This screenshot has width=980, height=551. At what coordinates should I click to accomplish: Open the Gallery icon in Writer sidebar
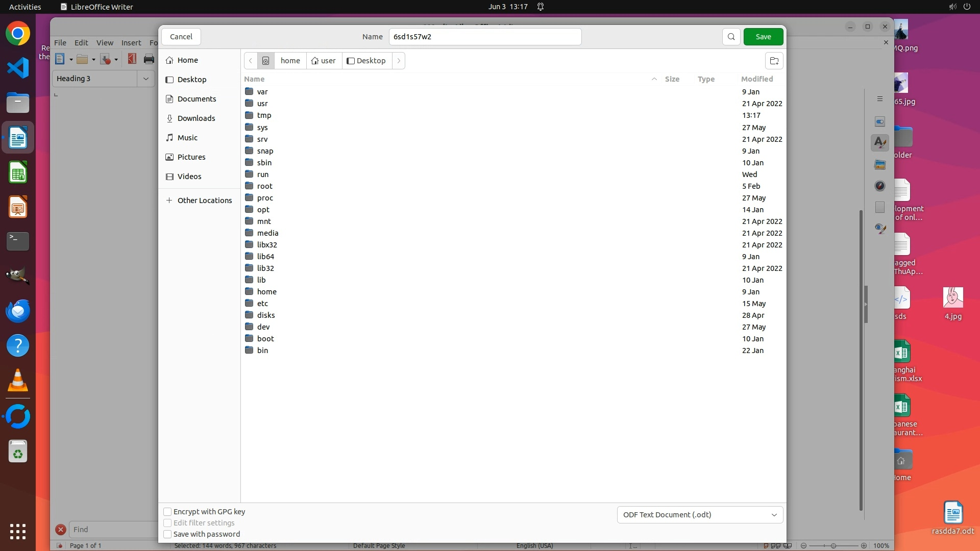pos(879,164)
